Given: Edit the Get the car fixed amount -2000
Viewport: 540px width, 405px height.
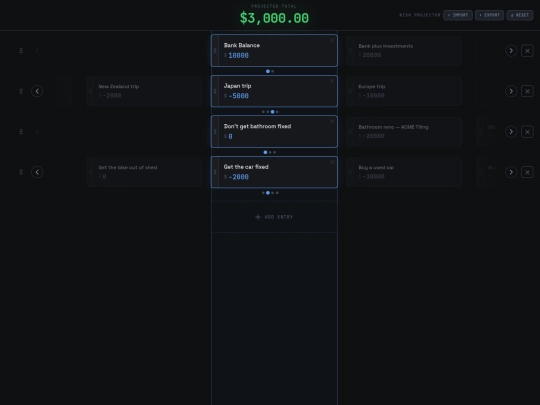Looking at the screenshot, I should (238, 177).
